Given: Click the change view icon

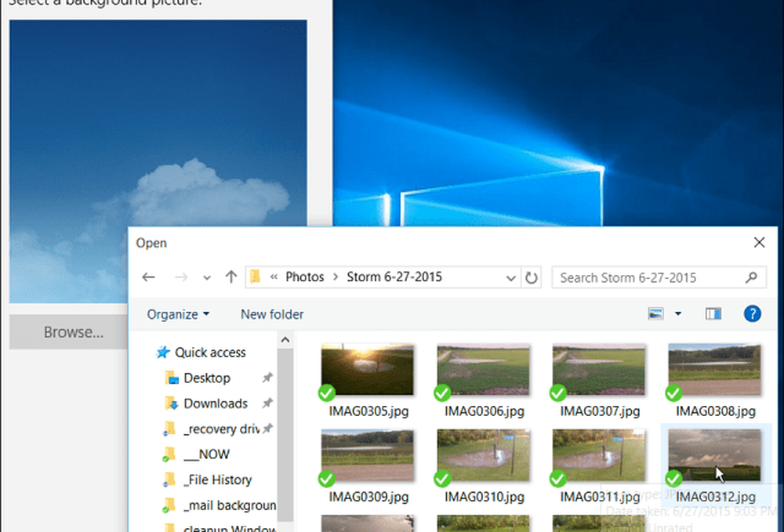Looking at the screenshot, I should pyautogui.click(x=656, y=314).
